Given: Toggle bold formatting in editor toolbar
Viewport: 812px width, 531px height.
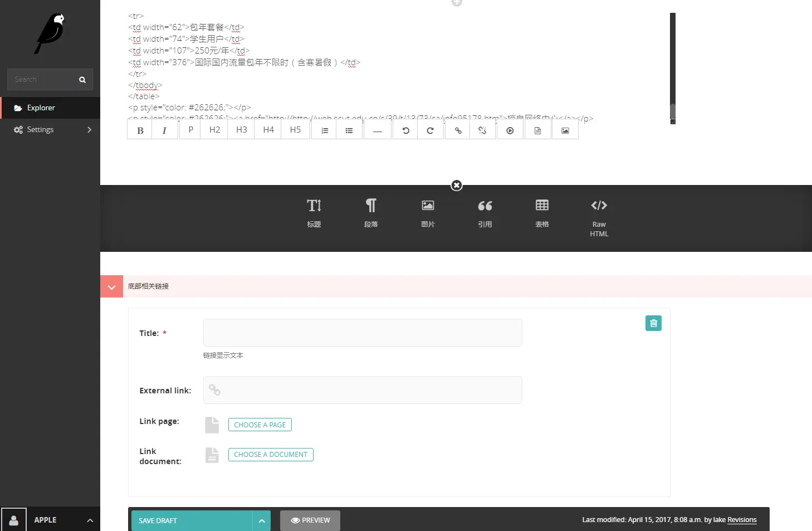Looking at the screenshot, I should click(140, 130).
